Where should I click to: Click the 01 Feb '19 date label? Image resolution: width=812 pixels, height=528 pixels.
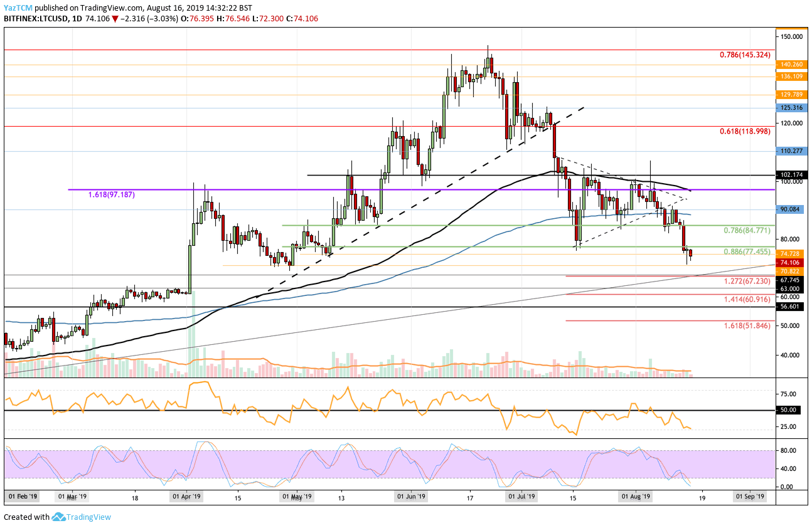pos(24,497)
